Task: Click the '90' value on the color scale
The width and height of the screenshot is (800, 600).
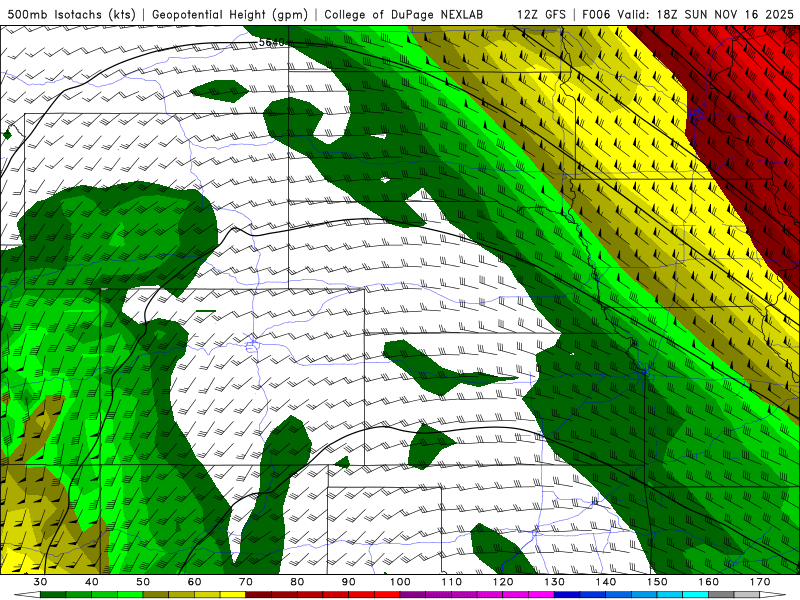Action: tap(348, 582)
